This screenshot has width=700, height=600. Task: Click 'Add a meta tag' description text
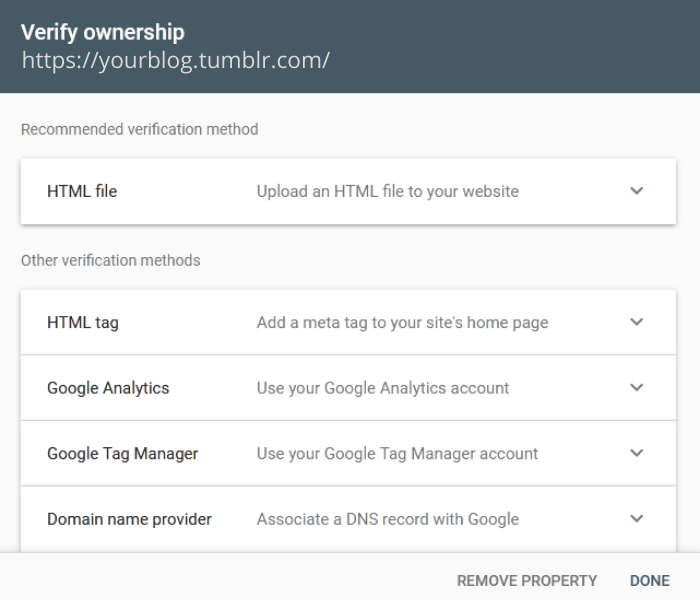[402, 323]
